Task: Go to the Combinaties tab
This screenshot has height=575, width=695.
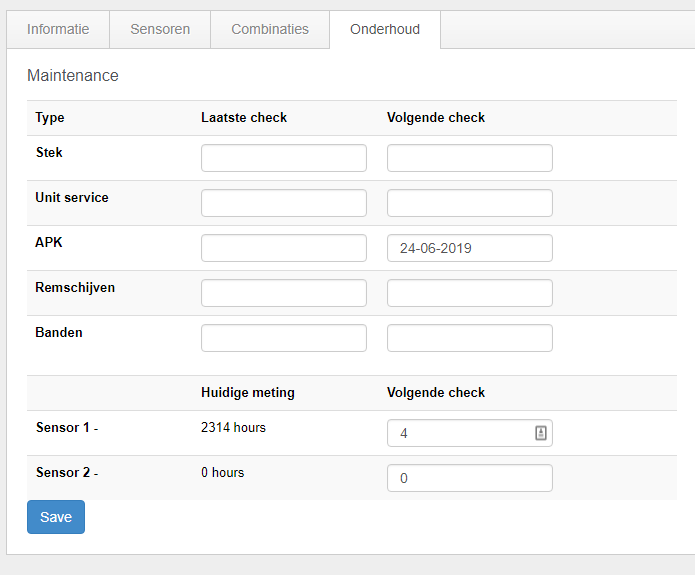Action: (270, 29)
